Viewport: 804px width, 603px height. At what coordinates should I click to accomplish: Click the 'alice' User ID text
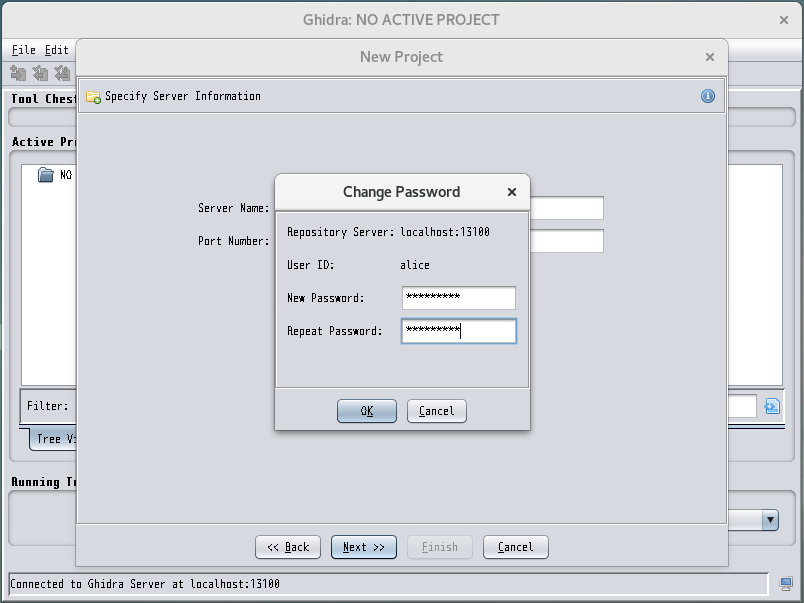[415, 265]
